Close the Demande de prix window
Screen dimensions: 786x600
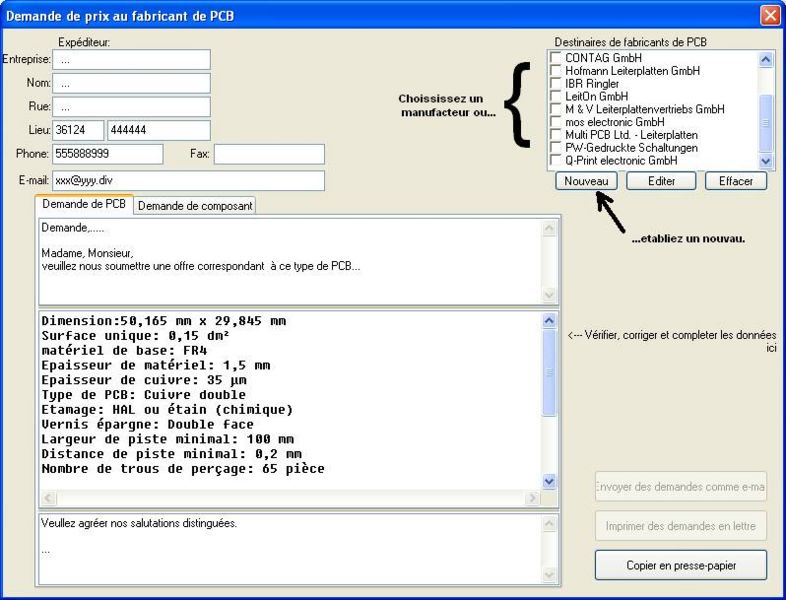pos(769,15)
